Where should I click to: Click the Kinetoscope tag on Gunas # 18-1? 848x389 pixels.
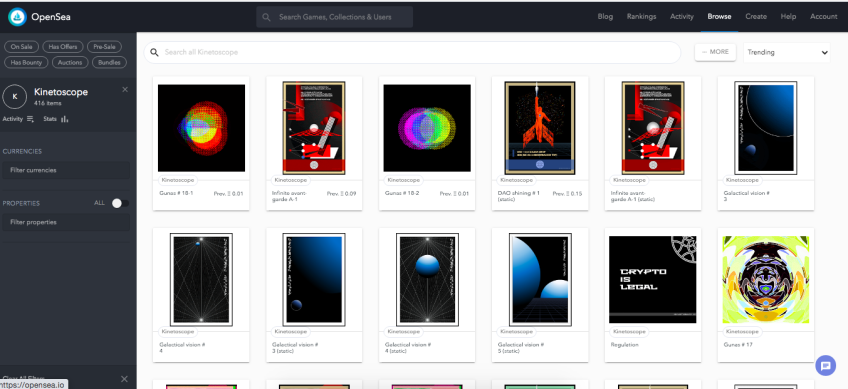177,180
